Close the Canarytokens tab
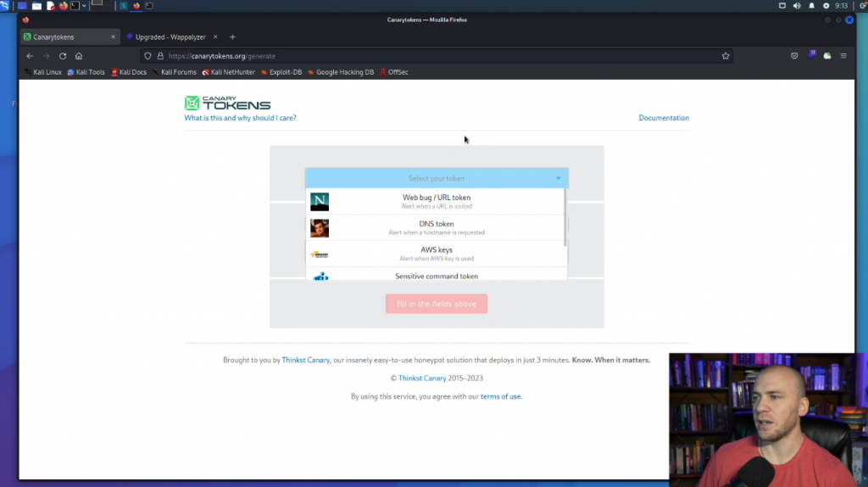 point(113,37)
